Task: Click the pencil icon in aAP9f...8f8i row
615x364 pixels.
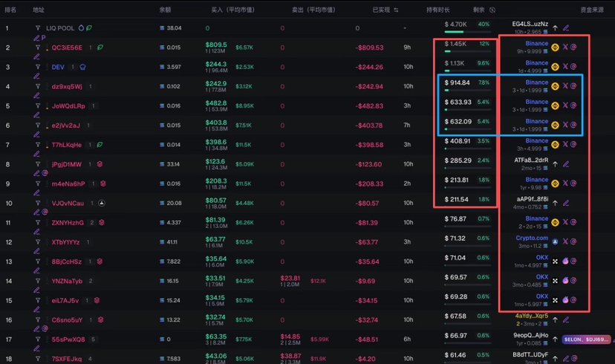Action: [566, 204]
